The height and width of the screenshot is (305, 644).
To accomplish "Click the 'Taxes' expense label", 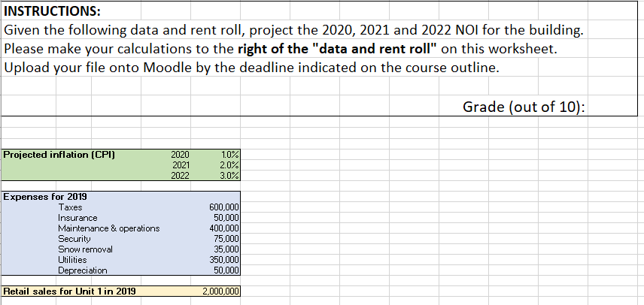I will (70, 207).
